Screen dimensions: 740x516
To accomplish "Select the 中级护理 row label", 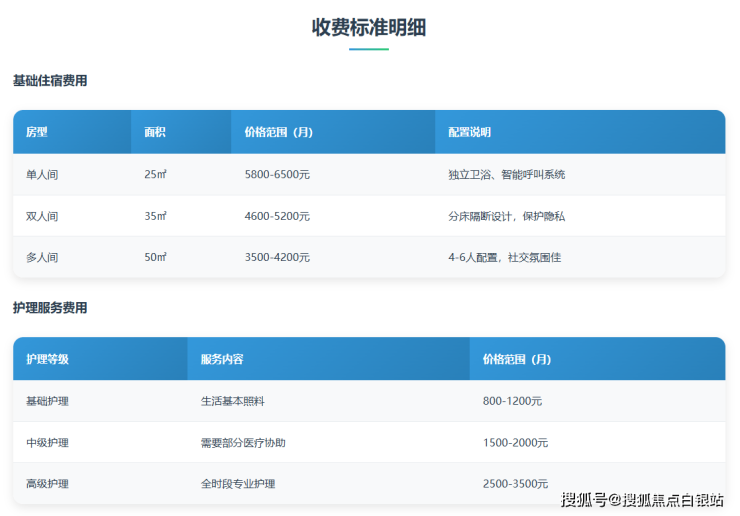I will (47, 442).
